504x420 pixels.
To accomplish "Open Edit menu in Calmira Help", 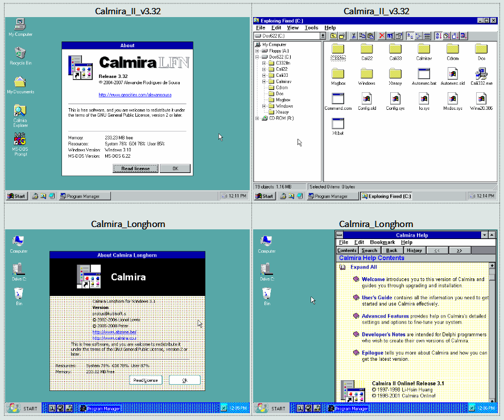I will coord(359,242).
